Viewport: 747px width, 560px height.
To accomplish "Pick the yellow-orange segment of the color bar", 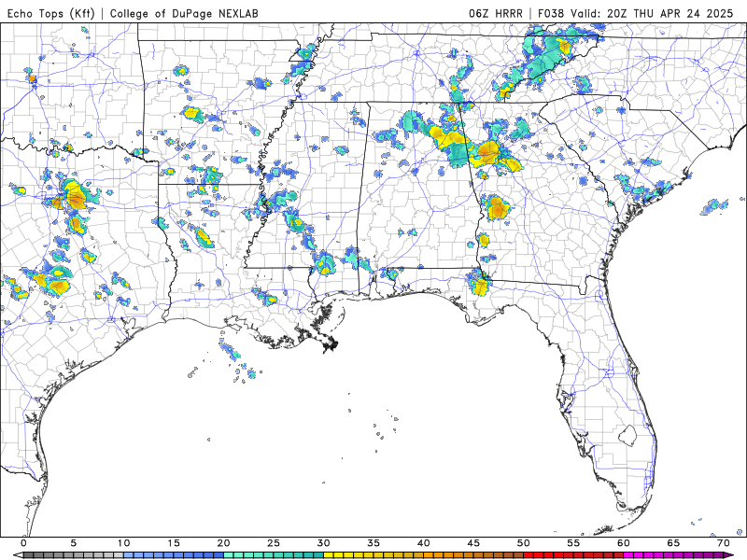I will click(424, 555).
